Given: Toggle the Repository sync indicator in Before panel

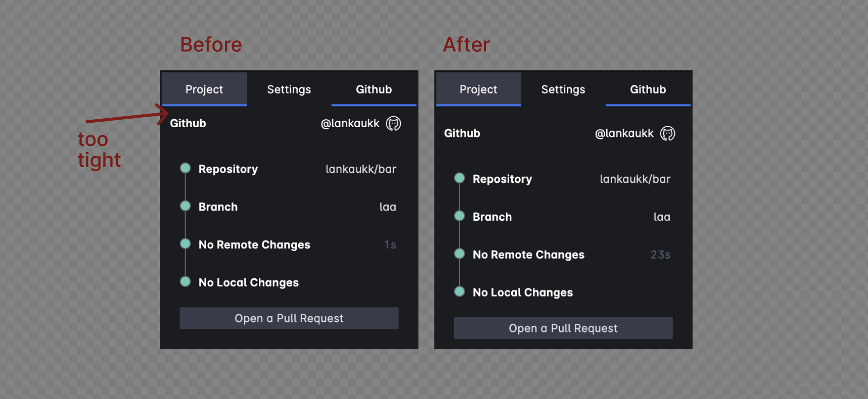Looking at the screenshot, I should pos(185,168).
